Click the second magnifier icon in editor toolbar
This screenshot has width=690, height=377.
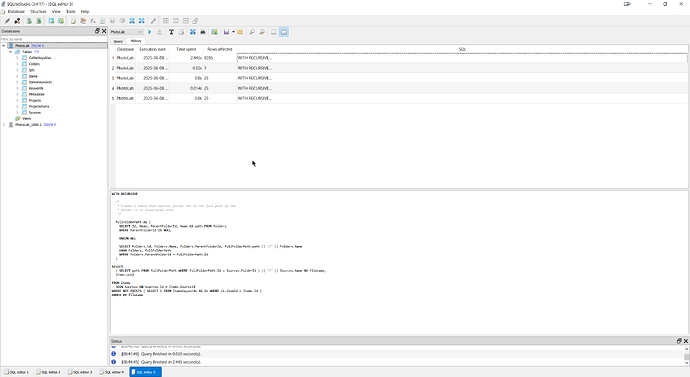coord(262,32)
